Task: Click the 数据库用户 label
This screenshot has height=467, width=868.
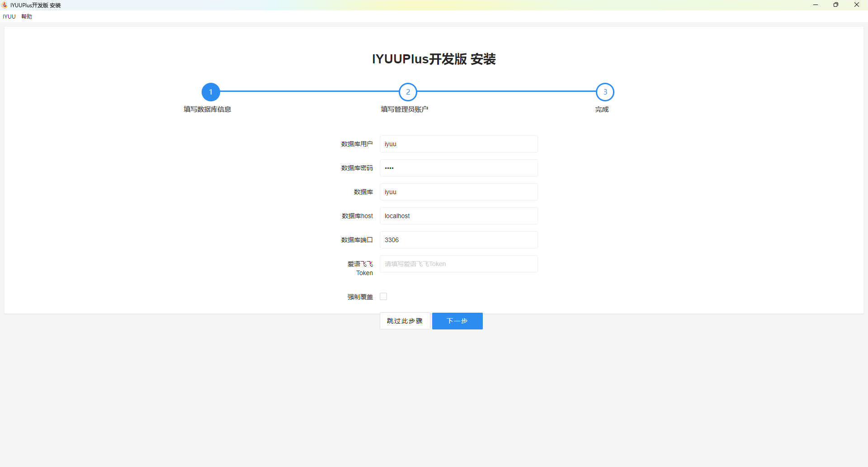Action: tap(357, 144)
